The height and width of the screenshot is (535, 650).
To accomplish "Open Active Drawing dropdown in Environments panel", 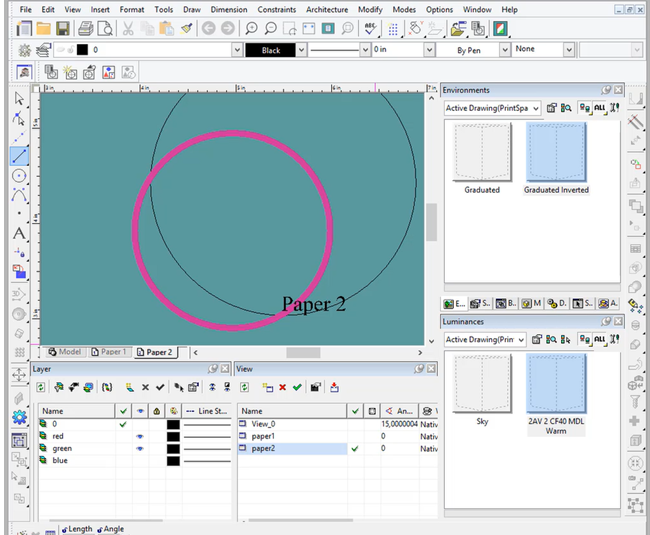I will click(x=492, y=108).
